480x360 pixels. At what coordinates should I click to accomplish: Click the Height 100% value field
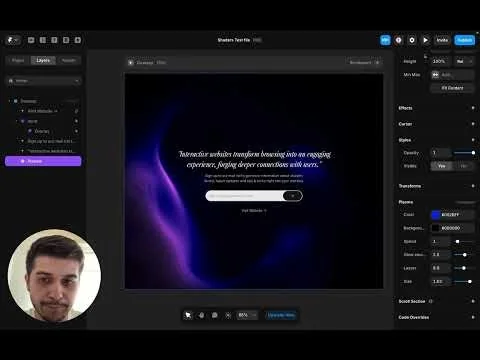[442, 61]
